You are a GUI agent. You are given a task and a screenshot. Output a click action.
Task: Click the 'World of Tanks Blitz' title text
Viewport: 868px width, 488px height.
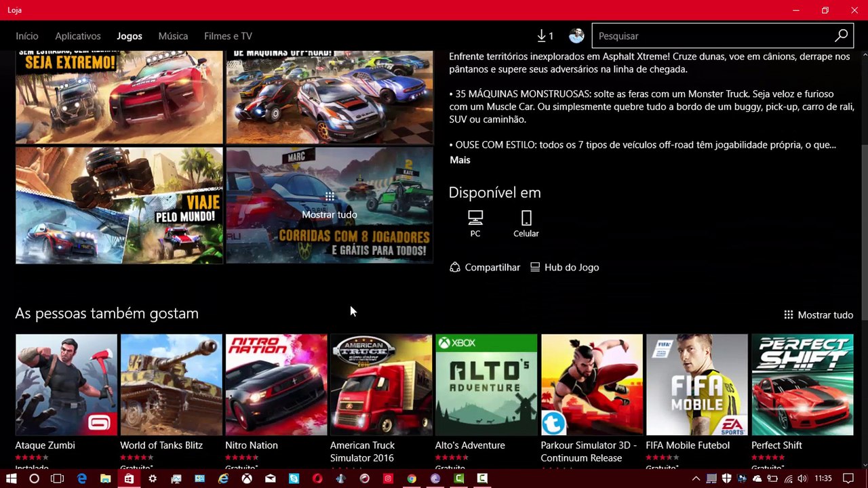tap(161, 445)
